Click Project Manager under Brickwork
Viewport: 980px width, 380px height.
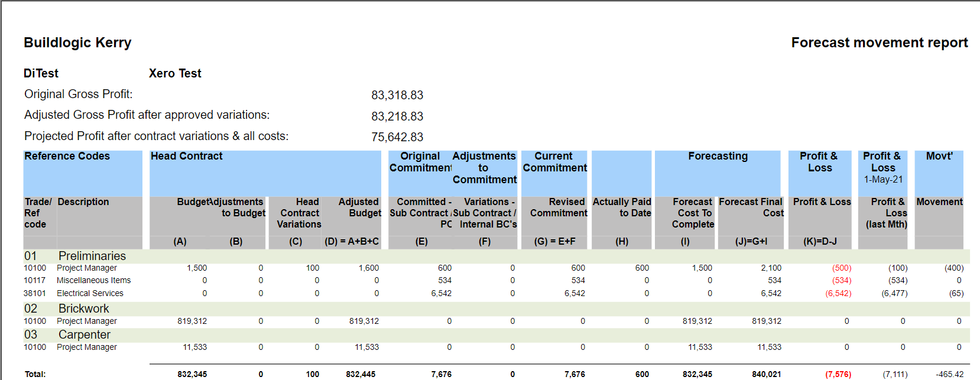(87, 321)
